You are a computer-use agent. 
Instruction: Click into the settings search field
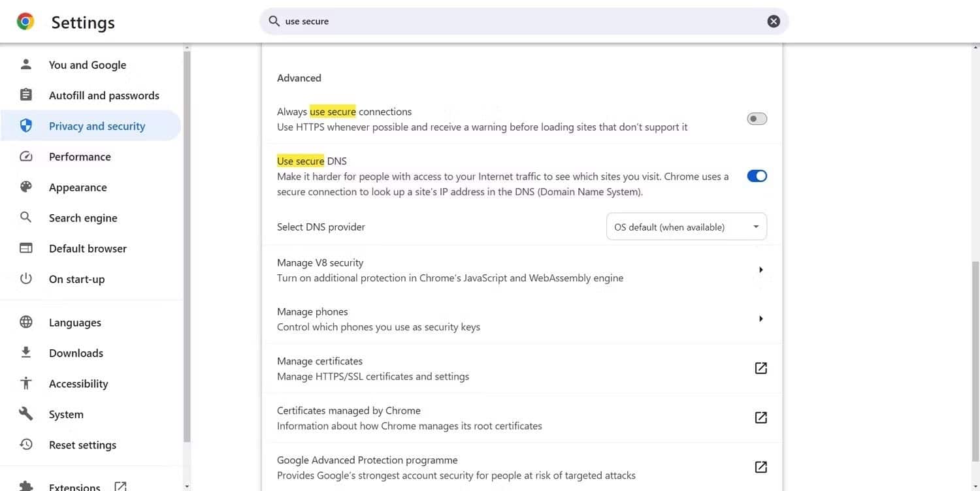[523, 22]
